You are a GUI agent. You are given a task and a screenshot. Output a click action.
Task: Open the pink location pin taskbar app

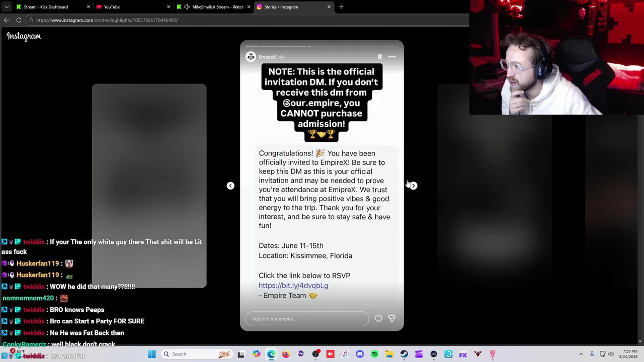493,354
